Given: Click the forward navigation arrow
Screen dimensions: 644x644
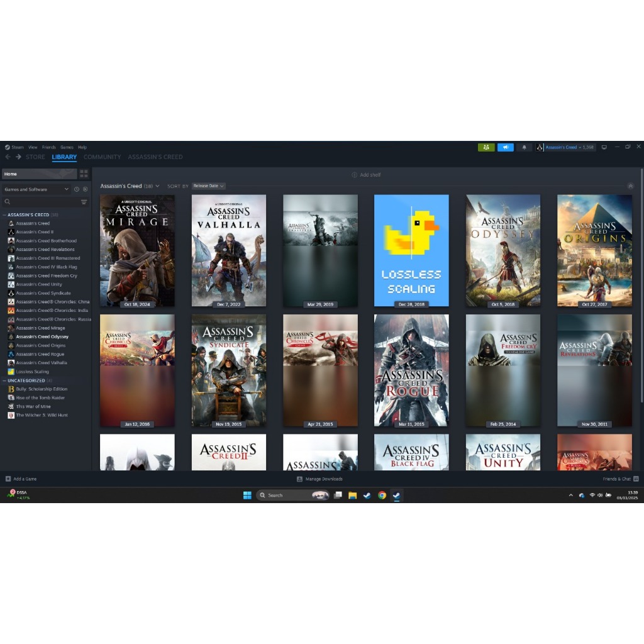Looking at the screenshot, I should pos(18,157).
